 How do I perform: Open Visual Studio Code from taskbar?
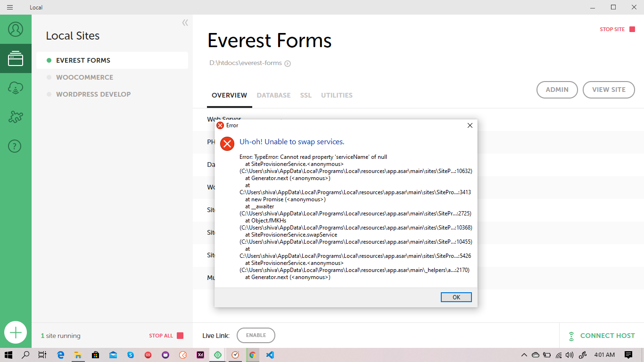pyautogui.click(x=270, y=355)
